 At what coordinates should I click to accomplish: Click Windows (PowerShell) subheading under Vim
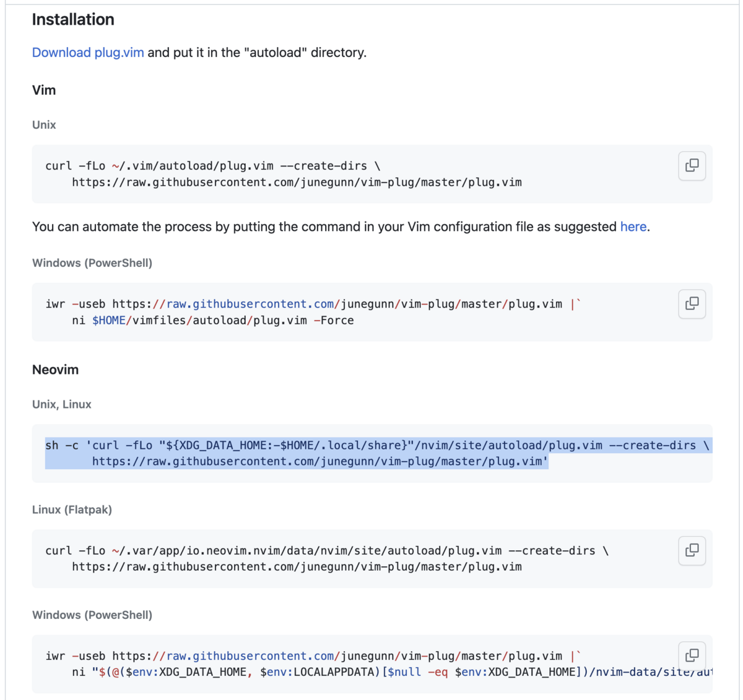tap(92, 263)
